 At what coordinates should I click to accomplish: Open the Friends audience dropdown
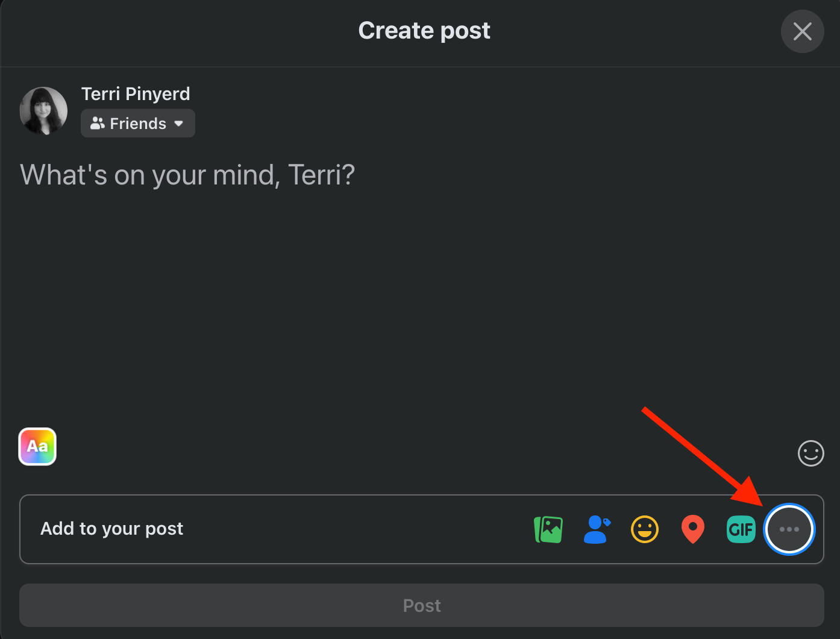pyautogui.click(x=138, y=124)
